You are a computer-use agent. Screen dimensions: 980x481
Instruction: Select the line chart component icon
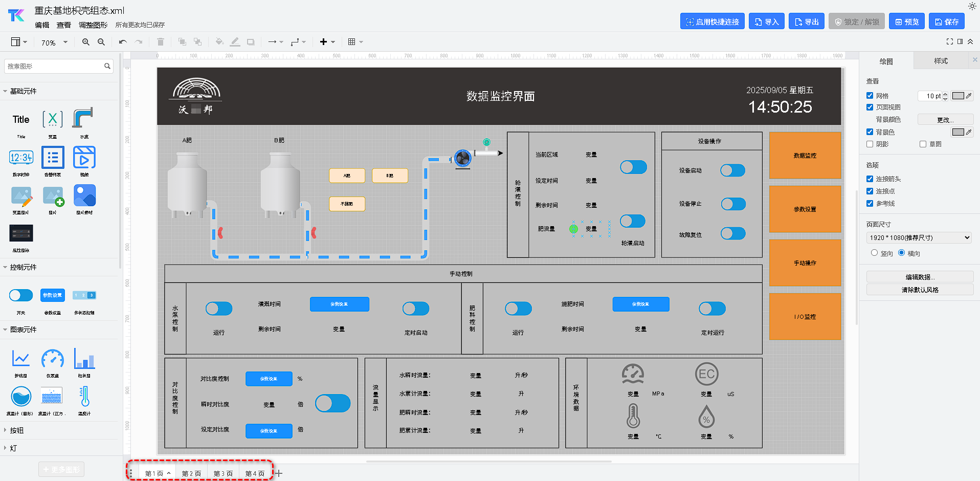pyautogui.click(x=21, y=359)
